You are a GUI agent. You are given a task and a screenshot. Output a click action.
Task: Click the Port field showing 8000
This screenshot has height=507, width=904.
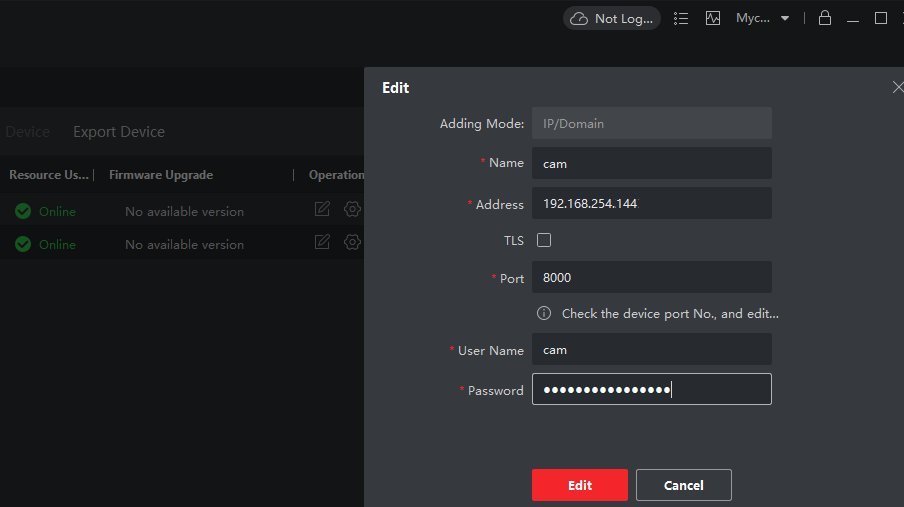coord(651,277)
